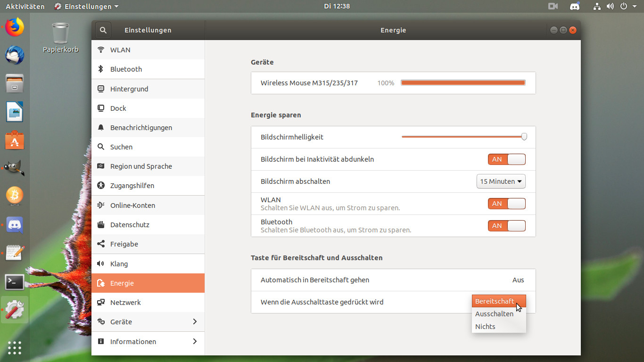Click the camera icon in top bar

point(553,6)
